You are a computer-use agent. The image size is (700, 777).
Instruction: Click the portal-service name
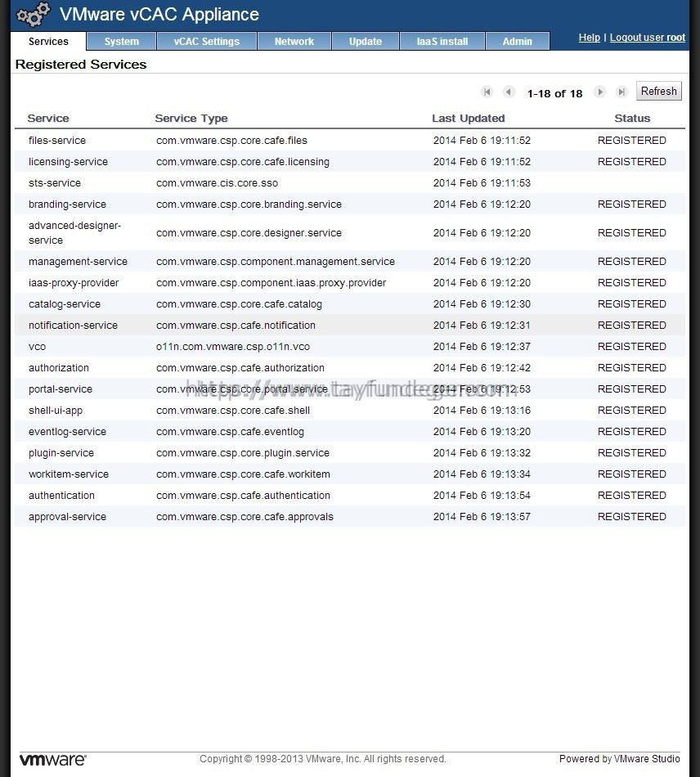(x=61, y=389)
